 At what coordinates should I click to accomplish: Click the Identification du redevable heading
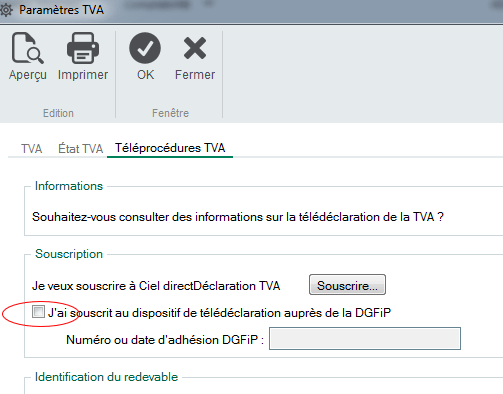coord(106,377)
